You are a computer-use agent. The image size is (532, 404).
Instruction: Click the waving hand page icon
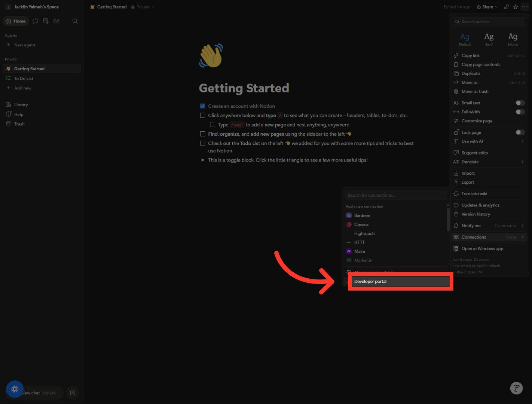point(211,56)
